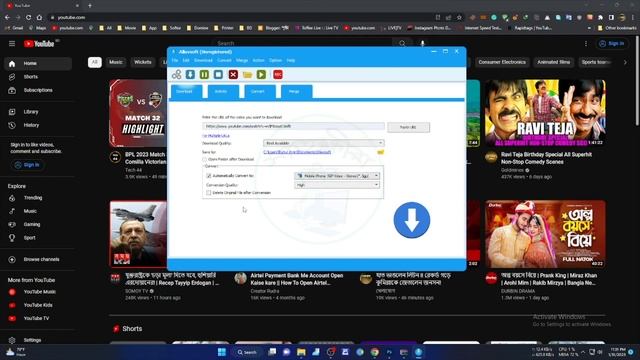Screen dimensions: 640x360
Task: Open Ravi Teja Birthday Special video thumbnail
Action: (x=545, y=113)
